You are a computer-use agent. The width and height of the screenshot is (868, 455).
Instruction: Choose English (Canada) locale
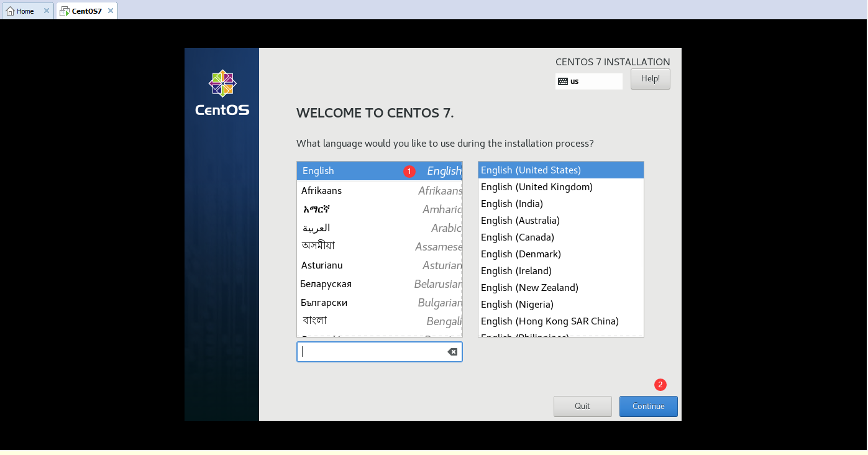coord(561,237)
